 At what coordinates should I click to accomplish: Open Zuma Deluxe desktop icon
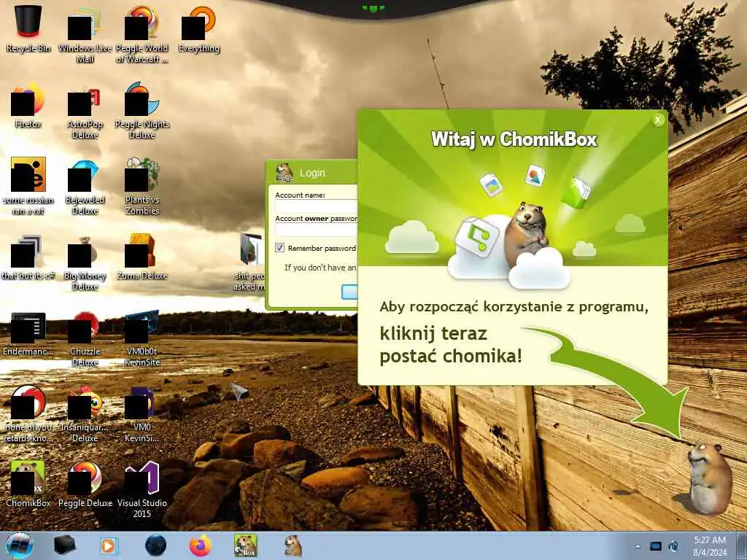(x=142, y=257)
